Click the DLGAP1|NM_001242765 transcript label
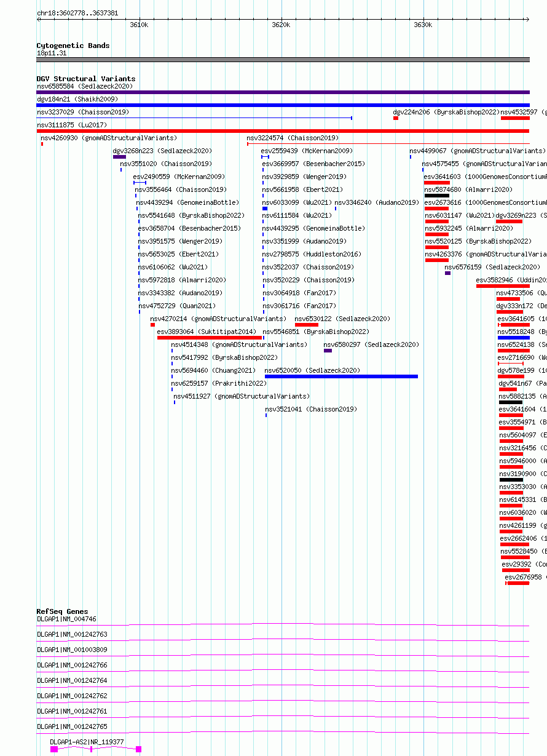Screen dimensions: 547x756 point(72,726)
